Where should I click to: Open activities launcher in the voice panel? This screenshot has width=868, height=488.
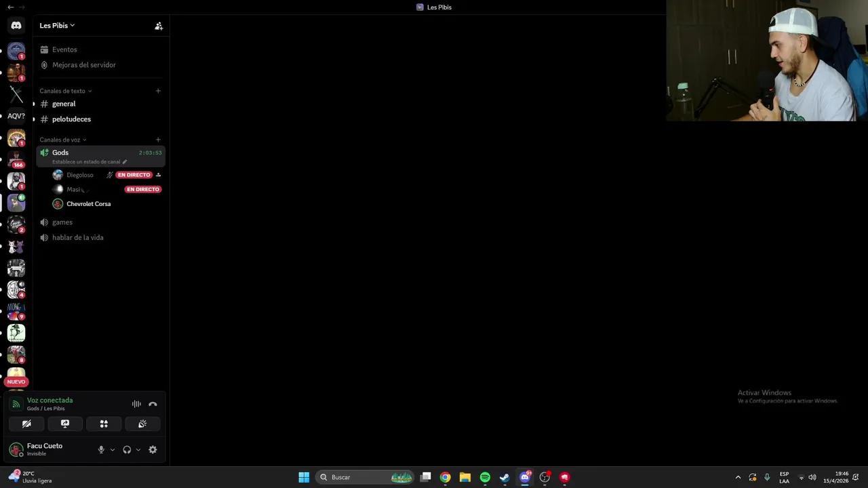[104, 424]
